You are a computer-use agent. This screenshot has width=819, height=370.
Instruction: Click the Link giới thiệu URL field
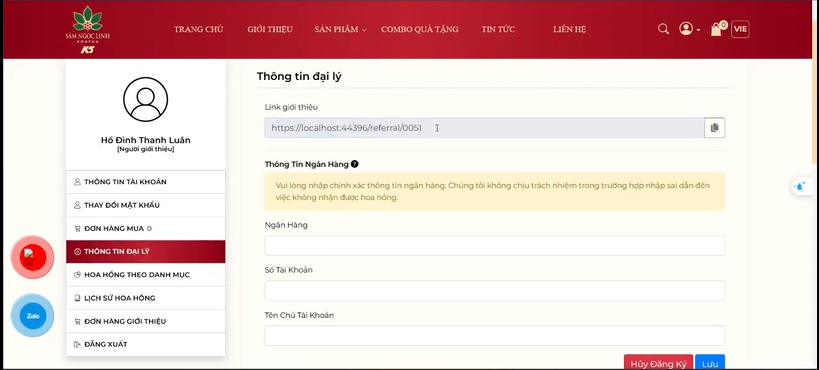484,128
